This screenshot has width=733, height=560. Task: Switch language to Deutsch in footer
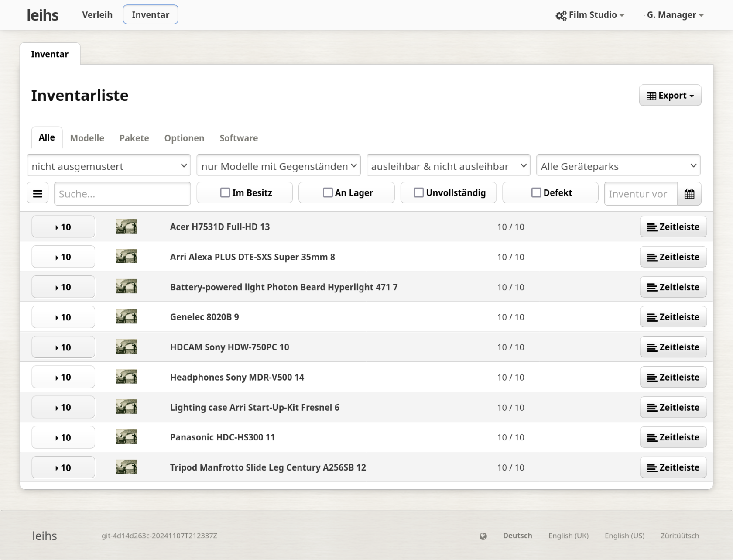(x=517, y=536)
